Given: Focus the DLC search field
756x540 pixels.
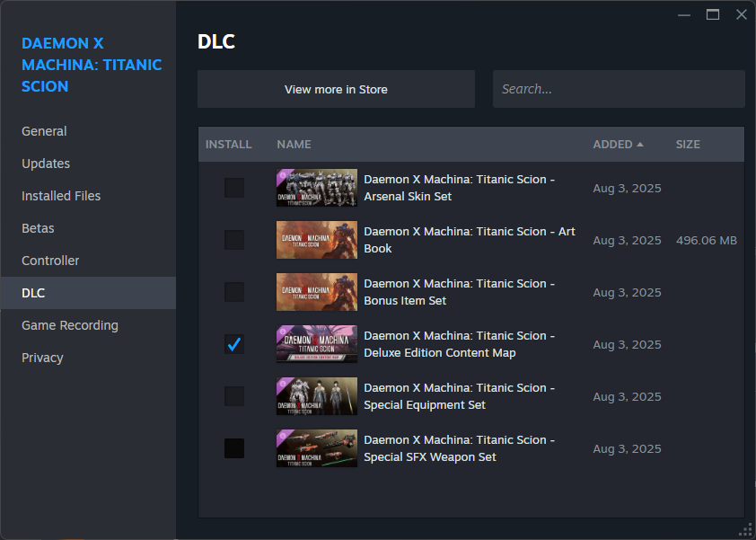Looking at the screenshot, I should 619,89.
